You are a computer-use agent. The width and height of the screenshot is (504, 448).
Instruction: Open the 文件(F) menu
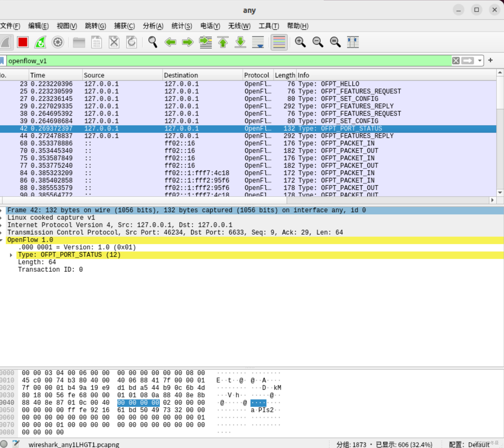[x=10, y=26]
